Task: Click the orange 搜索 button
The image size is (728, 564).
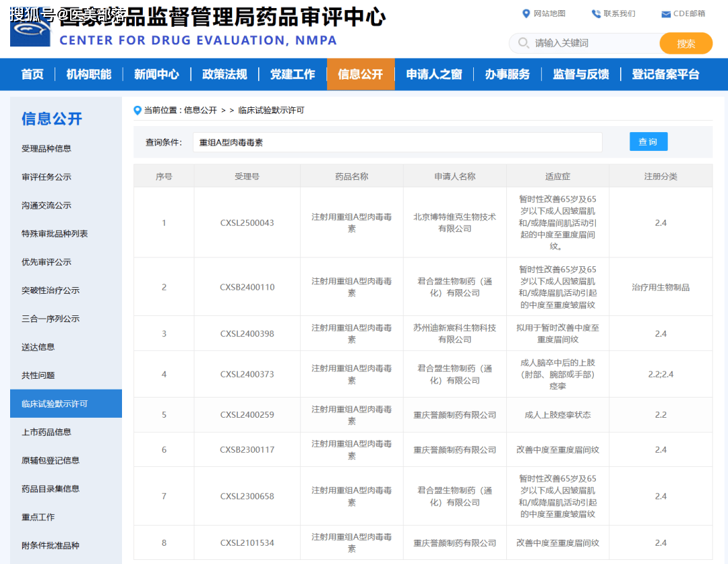Action: coord(686,43)
